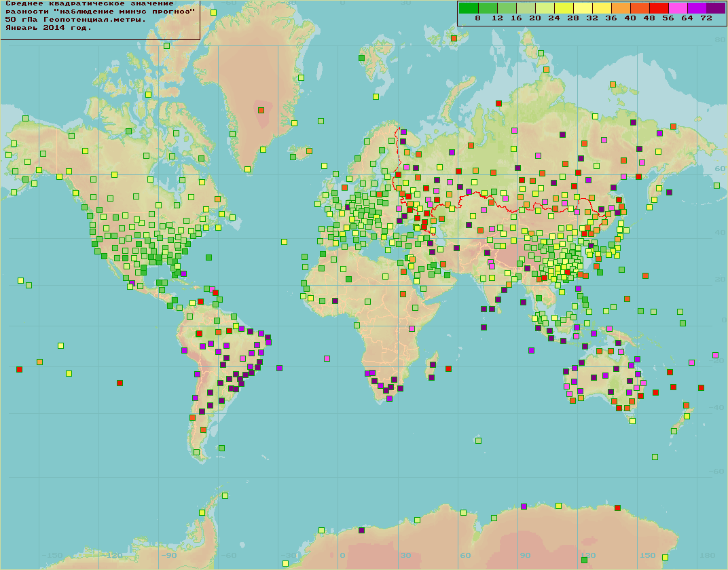The height and width of the screenshot is (570, 728).
Task: Pick the legend swatch between 12 and 16
Action: (507, 7)
